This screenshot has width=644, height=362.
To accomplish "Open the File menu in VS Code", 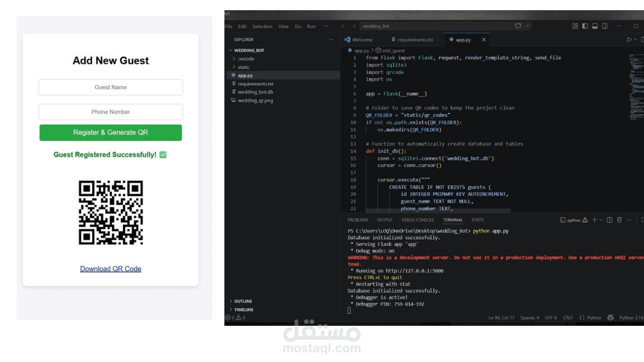I will (228, 26).
